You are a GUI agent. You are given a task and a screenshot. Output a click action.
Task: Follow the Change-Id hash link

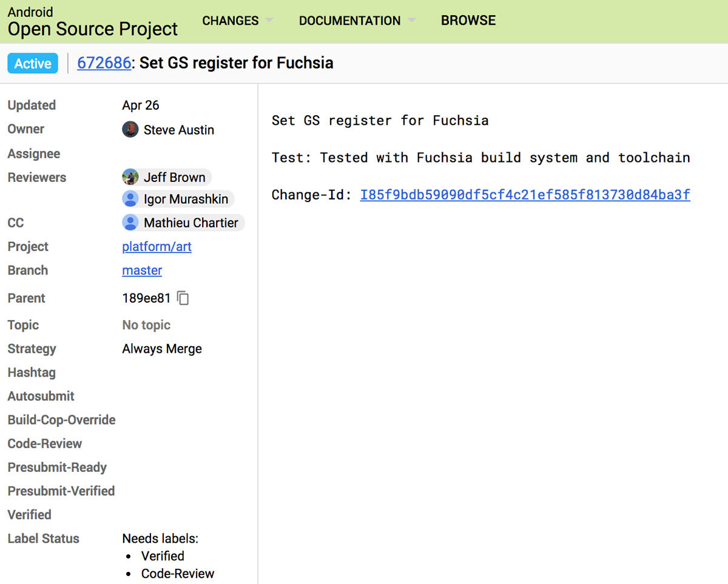(525, 195)
